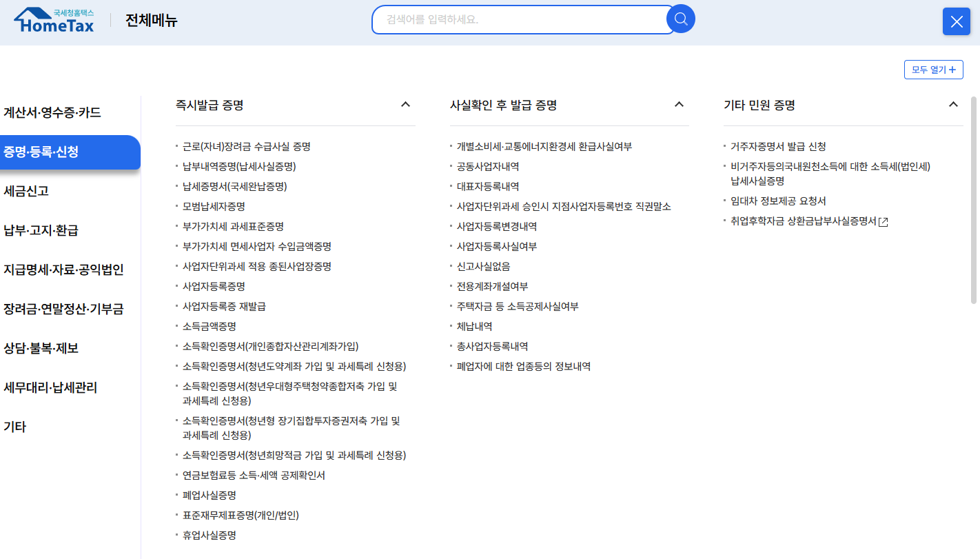Open 소득확인증명서(개인종합자산관리계좌가입) link

(271, 347)
